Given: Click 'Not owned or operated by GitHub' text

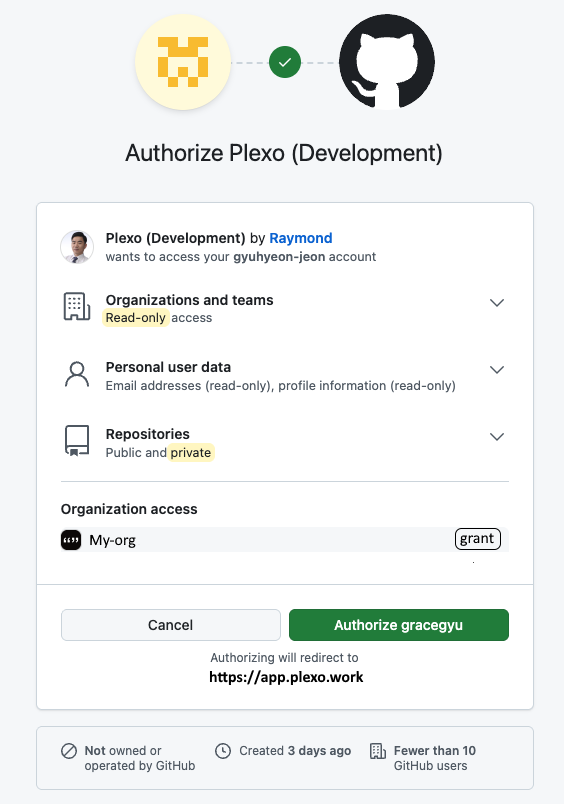Looking at the screenshot, I should pyautogui.click(x=140, y=758).
